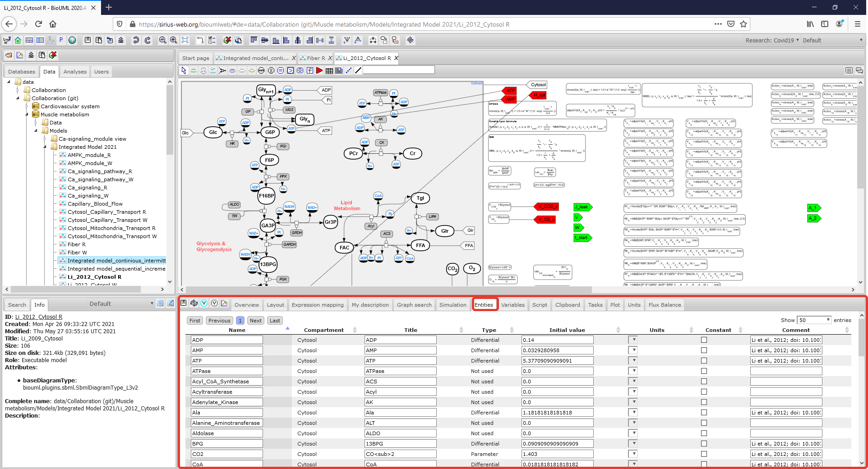Click the First pagination button

point(195,321)
